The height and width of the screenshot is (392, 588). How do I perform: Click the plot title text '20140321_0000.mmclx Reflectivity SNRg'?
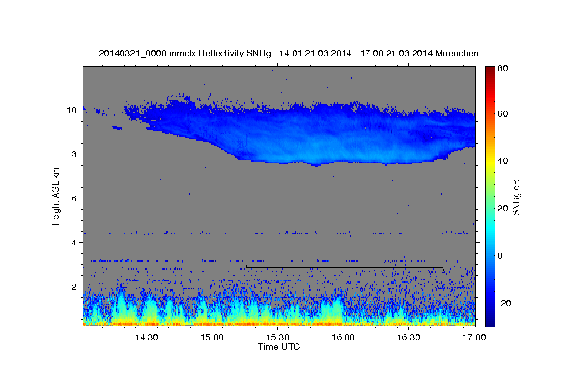(185, 54)
